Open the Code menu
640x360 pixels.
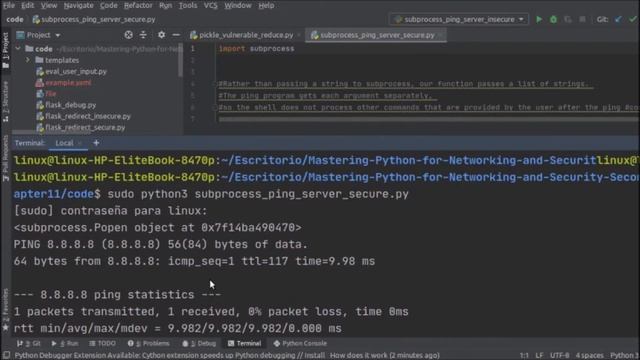pyautogui.click(x=109, y=5)
